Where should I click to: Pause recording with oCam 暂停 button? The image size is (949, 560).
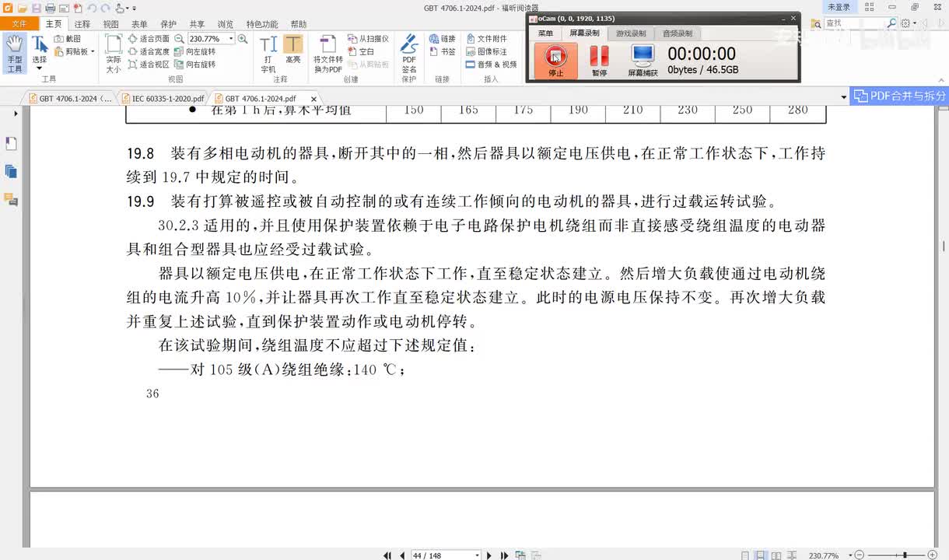[599, 61]
